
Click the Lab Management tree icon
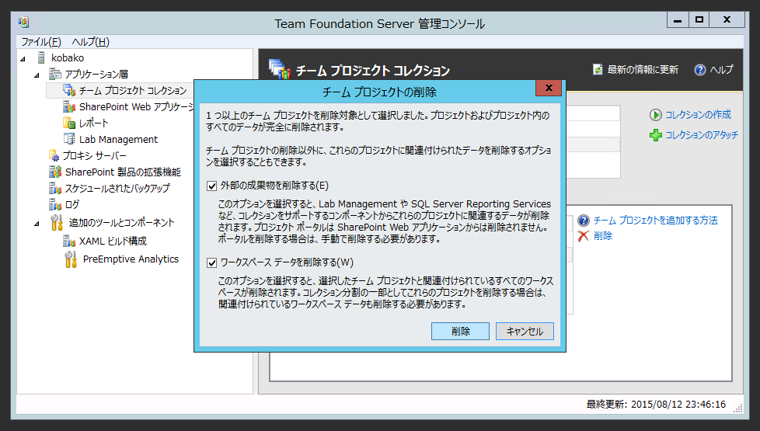pyautogui.click(x=69, y=139)
